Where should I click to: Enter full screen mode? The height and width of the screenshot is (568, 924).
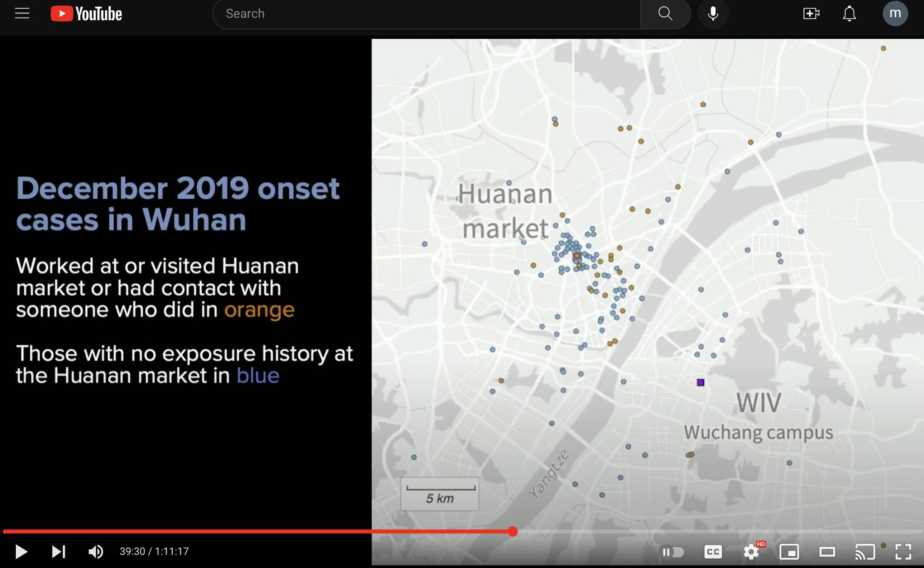903,552
